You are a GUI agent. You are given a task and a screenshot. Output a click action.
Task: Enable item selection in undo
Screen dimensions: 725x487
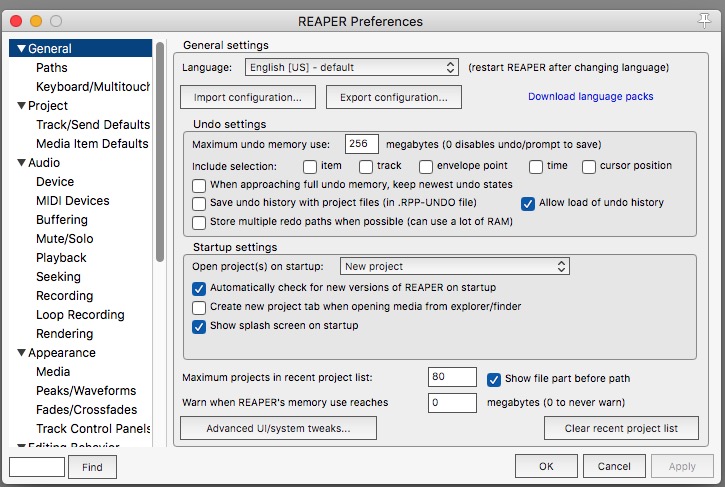(310, 166)
